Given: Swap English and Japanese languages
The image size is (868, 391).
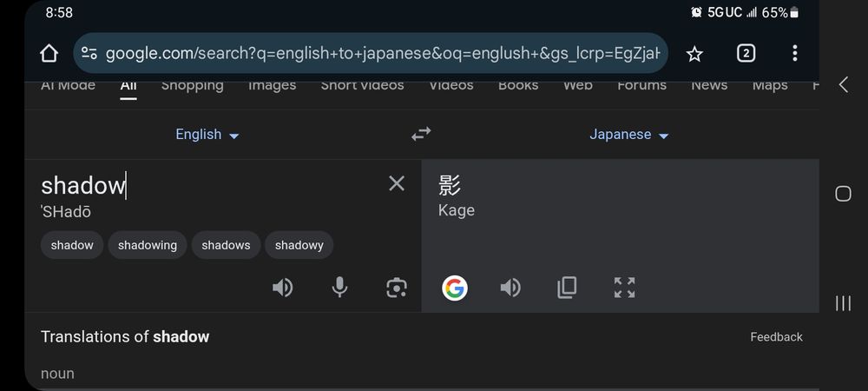Looking at the screenshot, I should [x=421, y=134].
